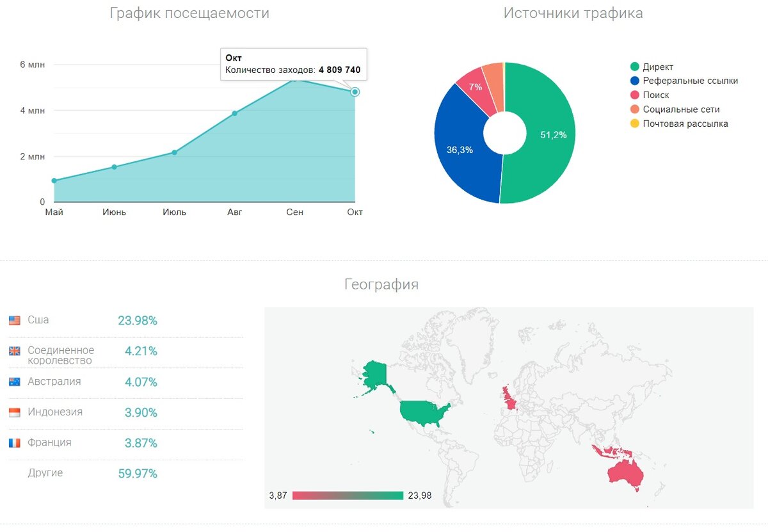Click the Australia flag icon
Screen dimensions: 768x532
click(x=15, y=382)
